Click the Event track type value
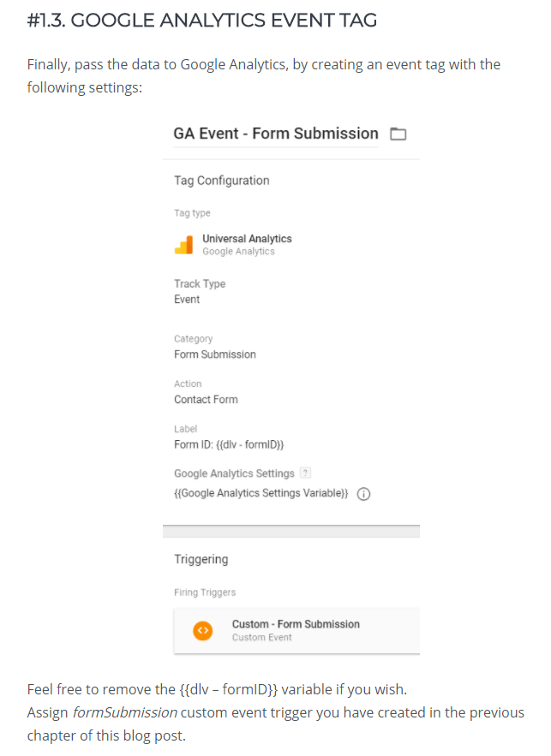Viewport: 551px width, 756px height. pos(187,300)
